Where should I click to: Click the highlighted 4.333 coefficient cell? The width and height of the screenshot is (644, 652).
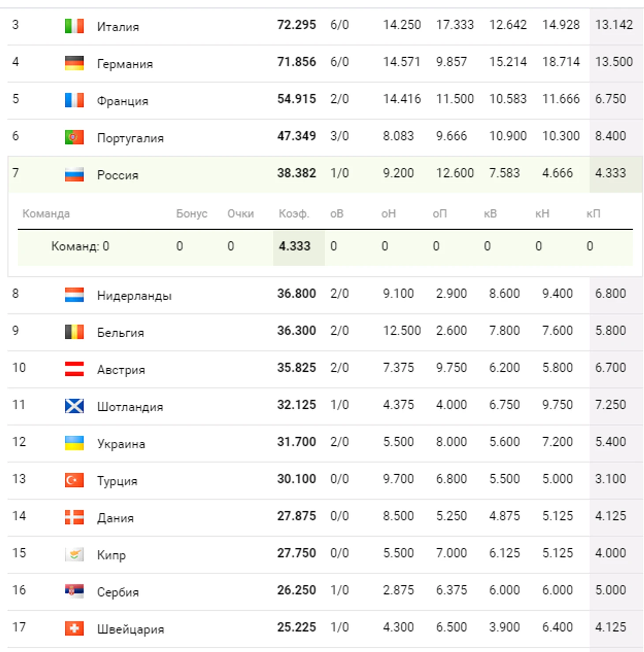(295, 246)
